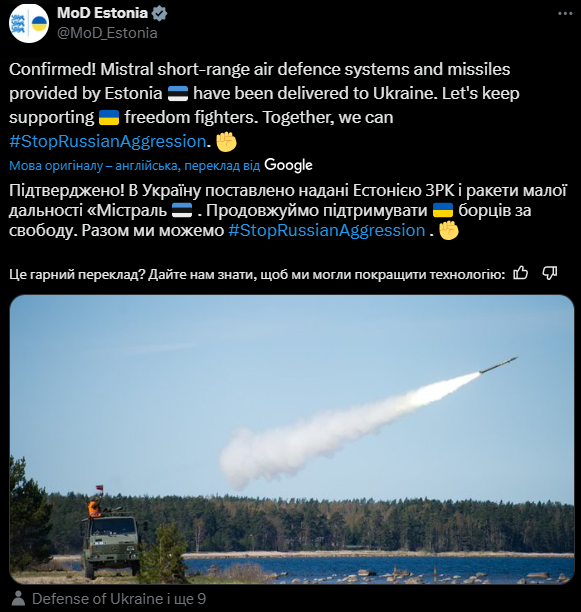
Task: Open the three-dot more options menu
Action: pyautogui.click(x=565, y=14)
